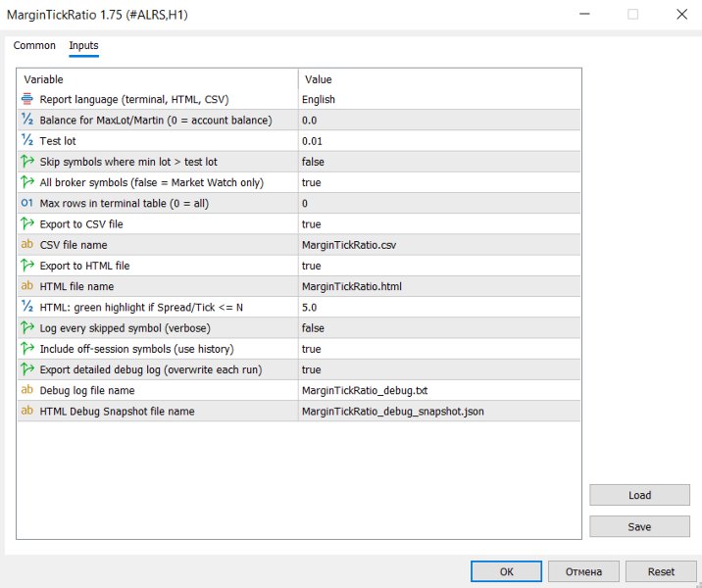Click the string icon beside HTML Debug Snapshot

coord(27,411)
